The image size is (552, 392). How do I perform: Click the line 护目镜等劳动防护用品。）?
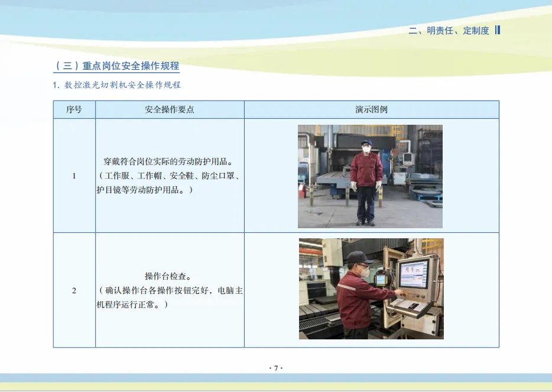[x=145, y=190]
